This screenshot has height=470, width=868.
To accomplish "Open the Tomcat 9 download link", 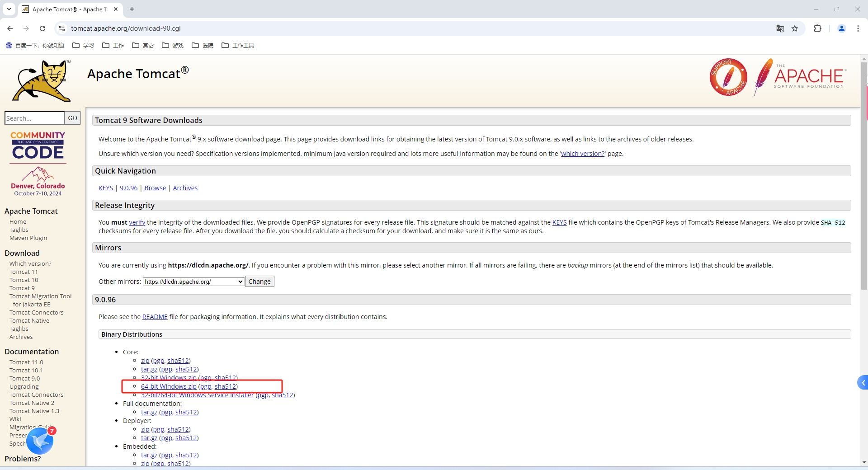I will [x=22, y=288].
